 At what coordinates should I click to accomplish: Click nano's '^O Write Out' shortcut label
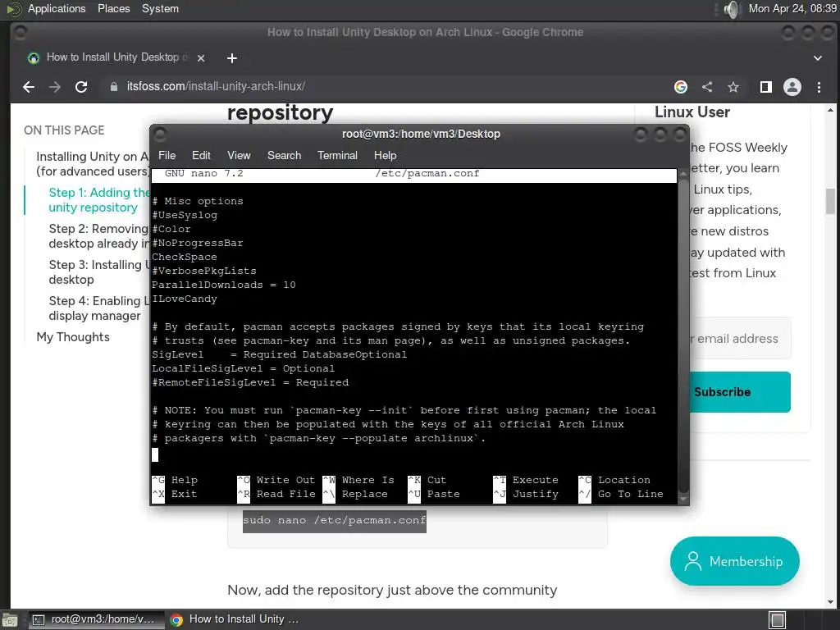coord(276,480)
